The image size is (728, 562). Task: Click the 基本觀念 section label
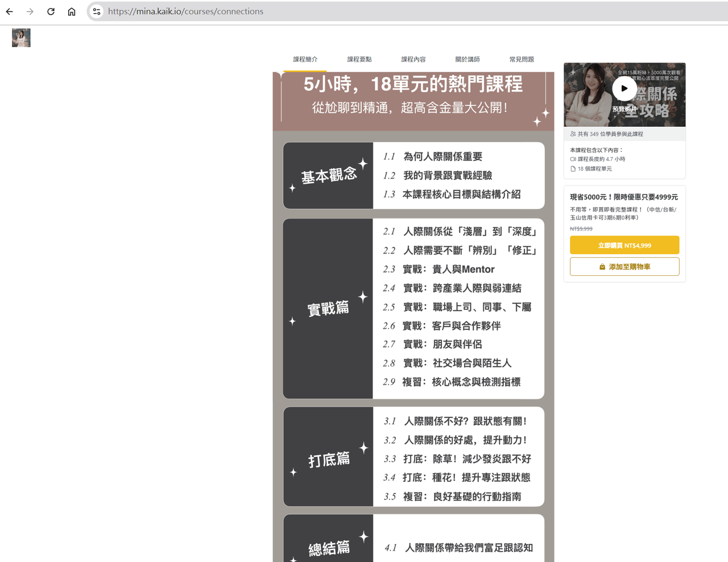(x=329, y=175)
